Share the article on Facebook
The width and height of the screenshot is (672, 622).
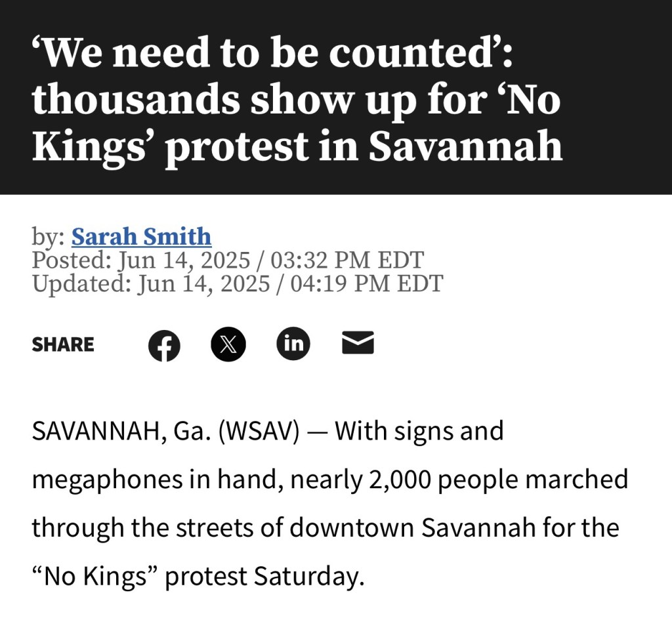(x=164, y=345)
